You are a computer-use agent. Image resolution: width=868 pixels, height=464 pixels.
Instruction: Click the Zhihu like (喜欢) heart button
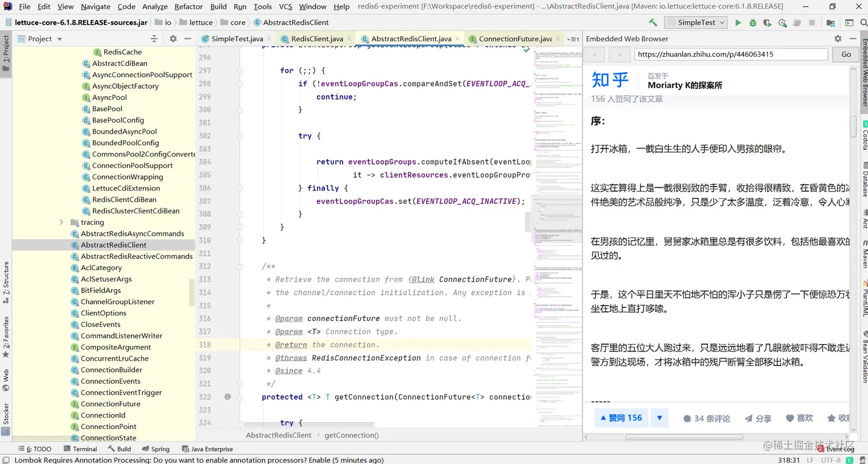point(799,418)
